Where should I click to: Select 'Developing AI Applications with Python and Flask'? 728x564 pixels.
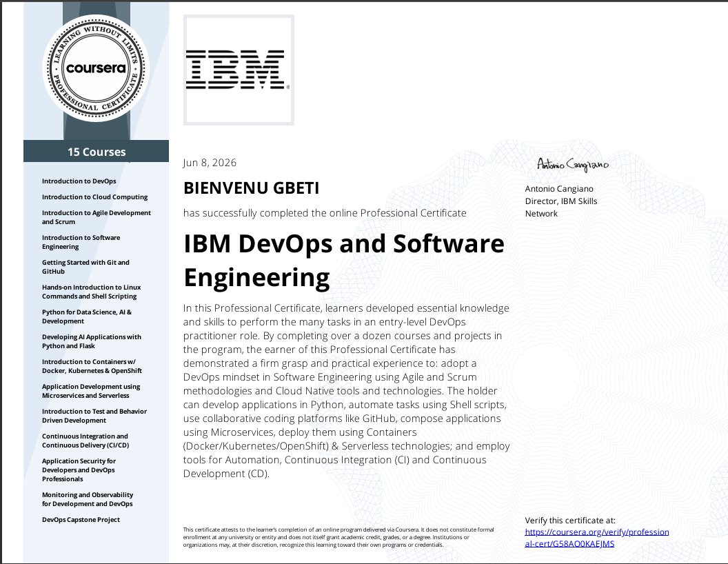(92, 341)
